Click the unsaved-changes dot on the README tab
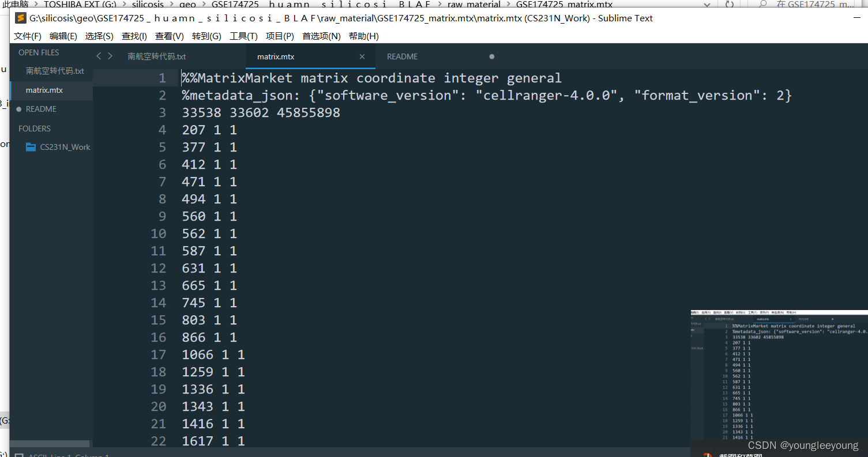This screenshot has height=457, width=868. click(491, 56)
